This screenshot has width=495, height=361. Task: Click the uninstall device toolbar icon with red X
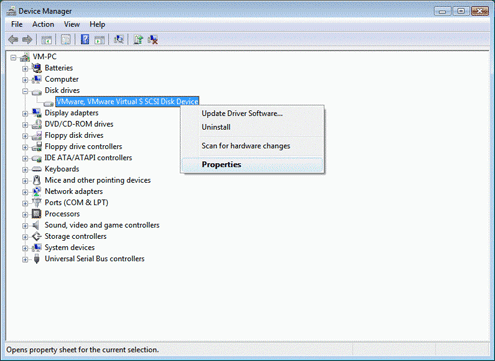(x=153, y=40)
